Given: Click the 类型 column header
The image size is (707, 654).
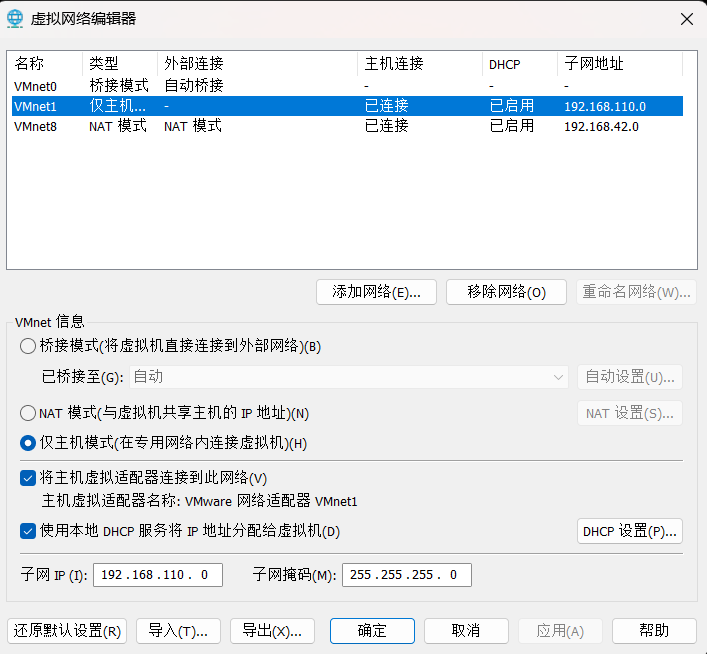Looking at the screenshot, I should [x=120, y=64].
